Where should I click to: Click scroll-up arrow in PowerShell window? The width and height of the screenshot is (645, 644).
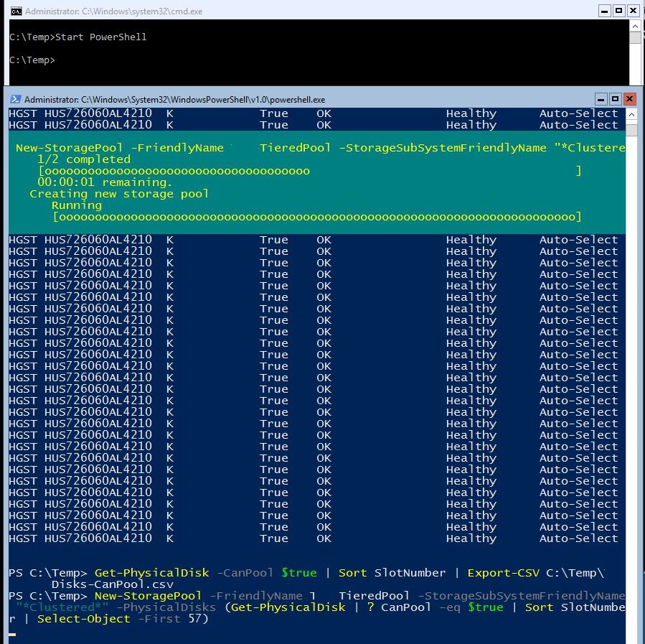pos(631,114)
